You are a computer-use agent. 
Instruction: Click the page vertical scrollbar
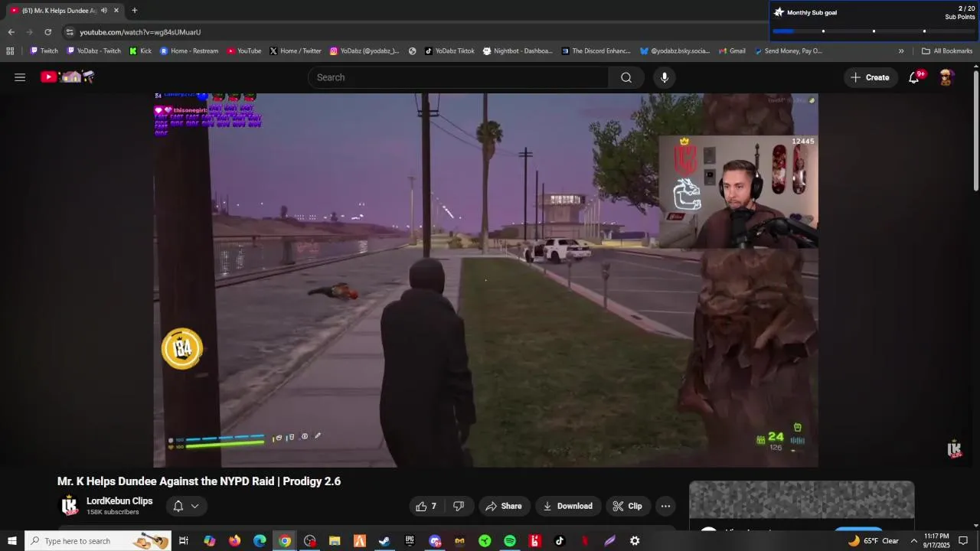pyautogui.click(x=975, y=130)
